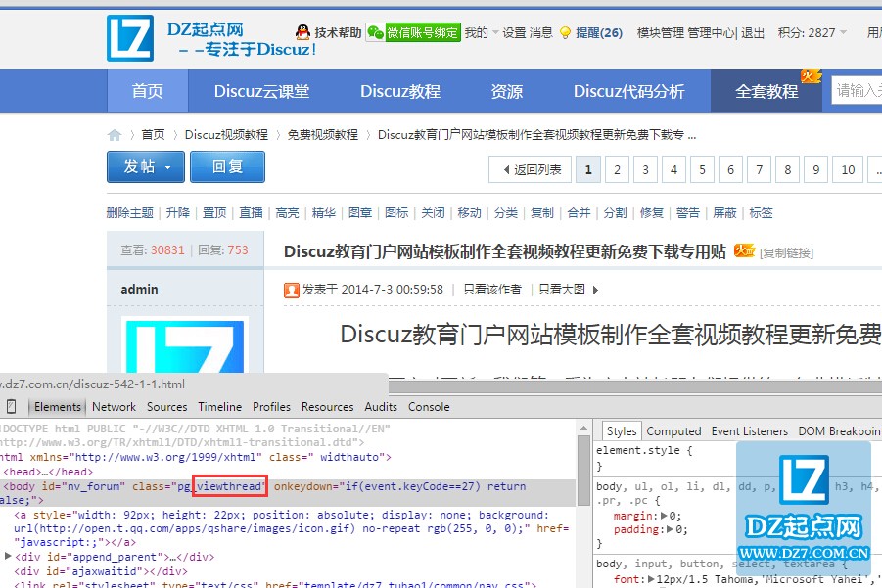Click the home icon in breadcrumb
This screenshot has width=882, height=588.
tap(115, 135)
